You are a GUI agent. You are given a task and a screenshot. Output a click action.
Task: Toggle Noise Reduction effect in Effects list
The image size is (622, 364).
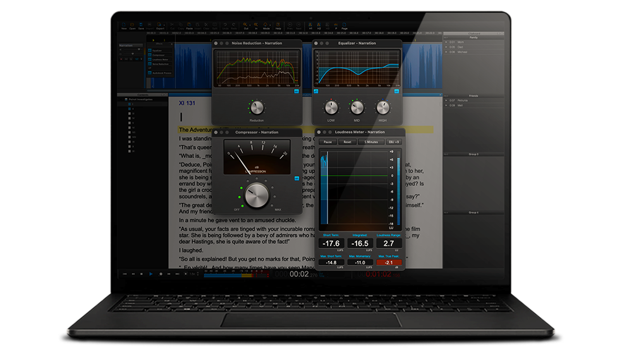[150, 64]
